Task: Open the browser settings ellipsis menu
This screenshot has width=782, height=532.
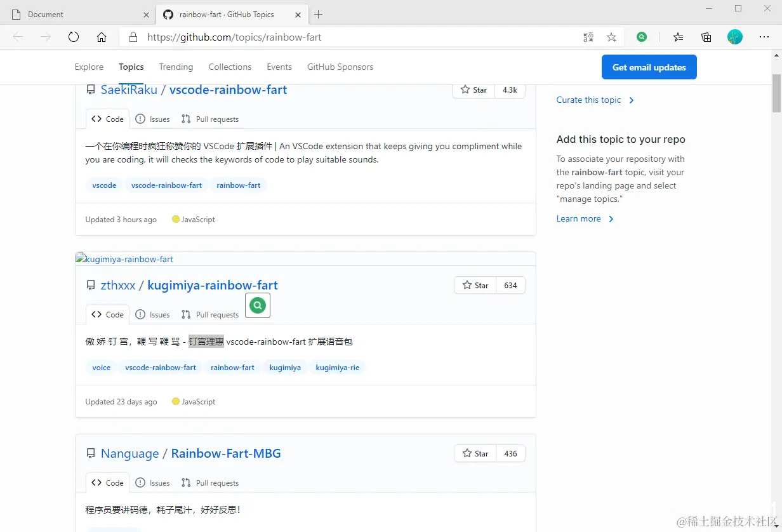Action: (x=764, y=37)
